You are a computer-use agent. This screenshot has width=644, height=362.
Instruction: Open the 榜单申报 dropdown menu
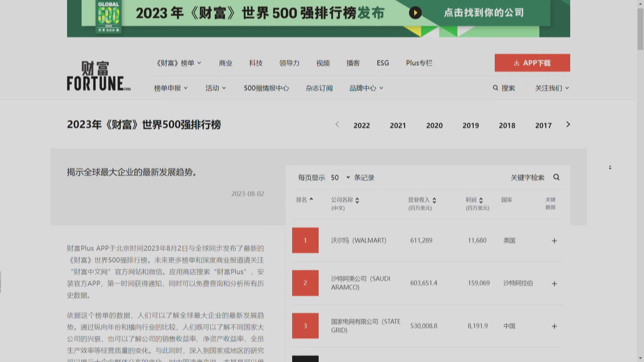point(171,88)
